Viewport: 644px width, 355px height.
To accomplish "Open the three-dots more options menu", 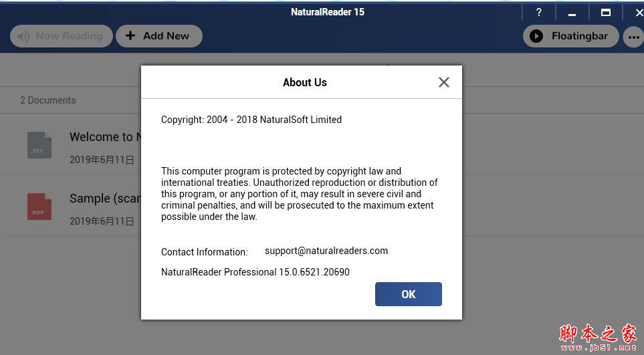I will [x=634, y=37].
